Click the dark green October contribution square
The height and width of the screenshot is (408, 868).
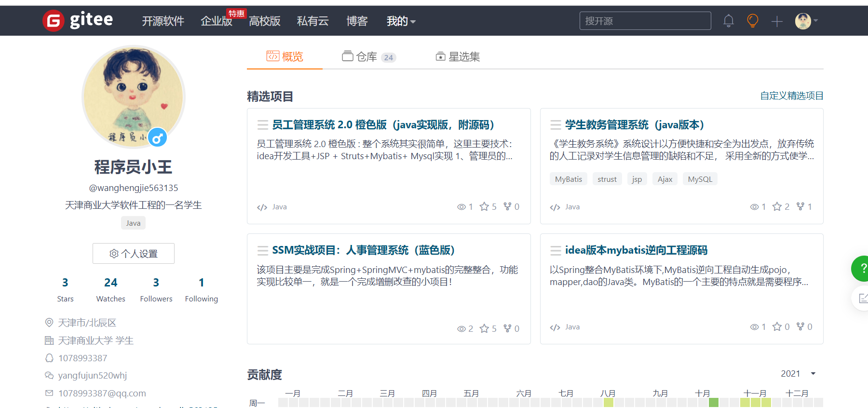pos(714,403)
